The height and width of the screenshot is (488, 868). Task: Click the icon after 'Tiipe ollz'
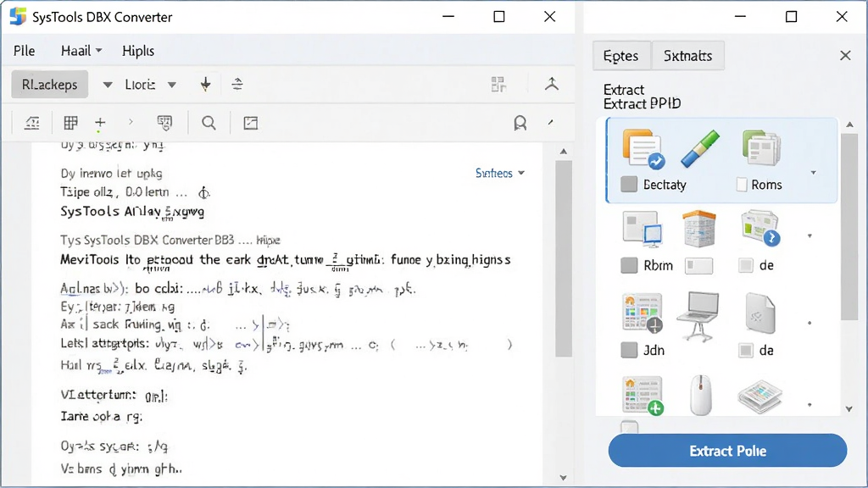[203, 192]
